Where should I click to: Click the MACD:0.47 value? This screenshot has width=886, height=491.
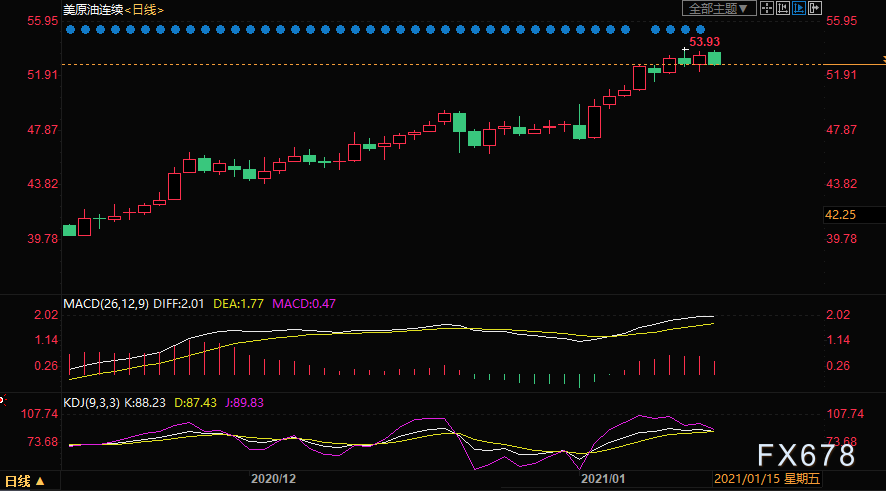(304, 304)
